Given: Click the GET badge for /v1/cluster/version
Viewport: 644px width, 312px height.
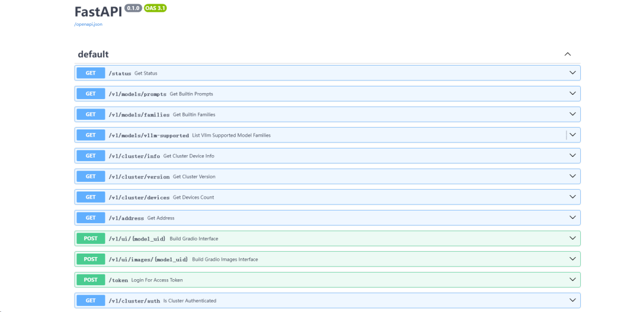Looking at the screenshot, I should coord(91,177).
